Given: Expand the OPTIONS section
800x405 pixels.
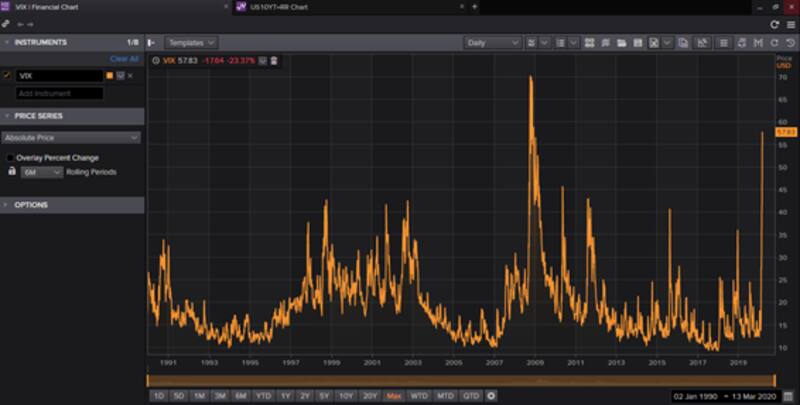Looking at the screenshot, I should tap(30, 205).
